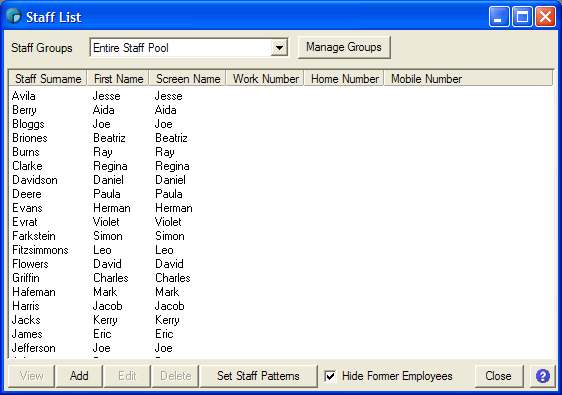Sort by Screen Name column header

[x=188, y=78]
